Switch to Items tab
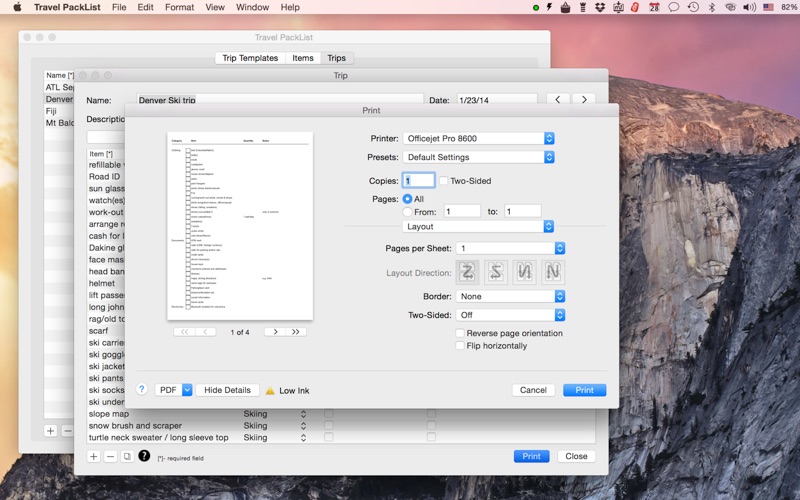The image size is (800, 500). pos(303,58)
